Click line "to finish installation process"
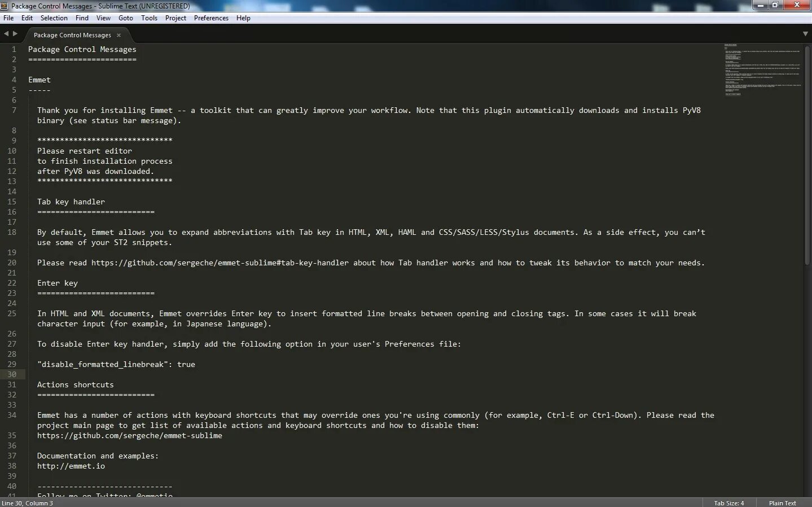This screenshot has height=507, width=812. (105, 161)
